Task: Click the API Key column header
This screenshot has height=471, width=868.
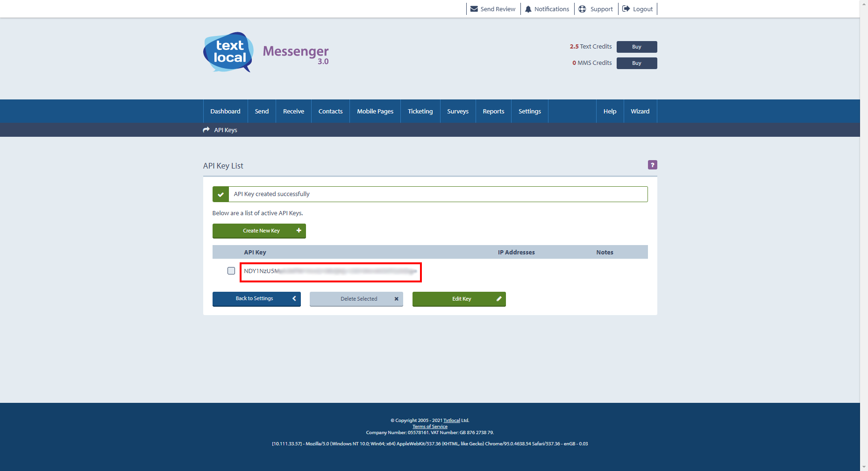Action: coord(255,252)
